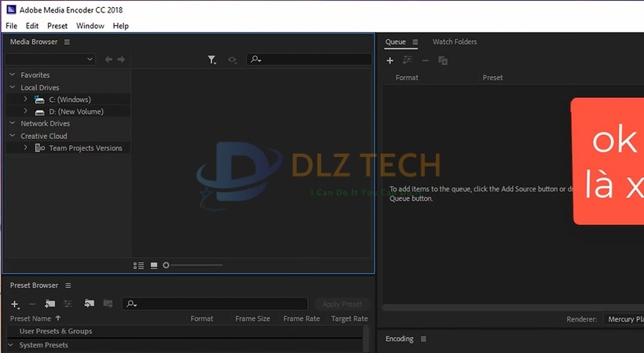This screenshot has height=353, width=644.
Task: Open the Preset Browser panel menu icon
Action: coord(68,286)
